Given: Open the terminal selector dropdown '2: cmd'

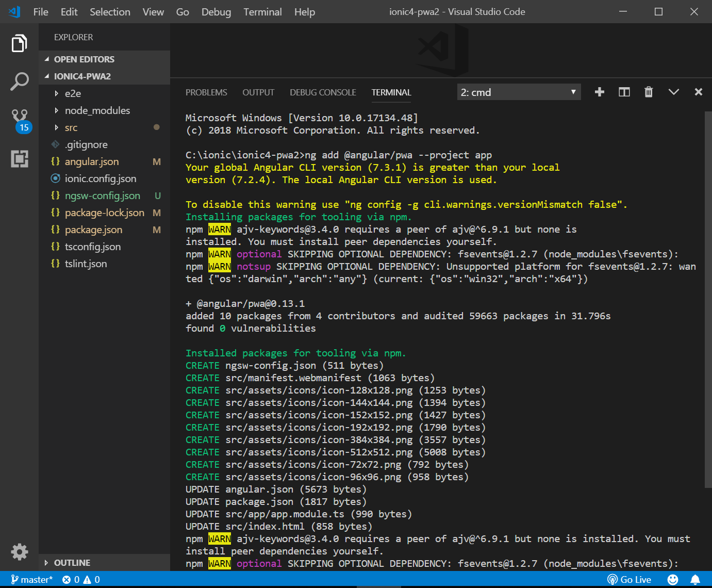Looking at the screenshot, I should click(x=519, y=92).
